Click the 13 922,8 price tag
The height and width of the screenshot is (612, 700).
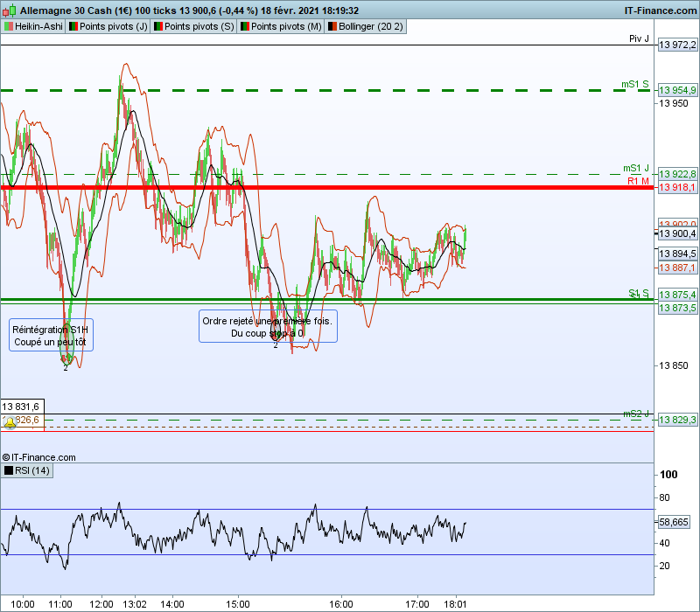click(677, 174)
